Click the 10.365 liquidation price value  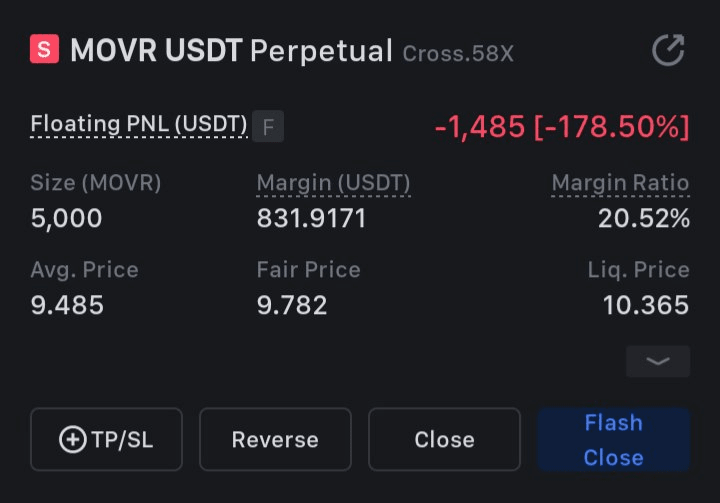(646, 304)
